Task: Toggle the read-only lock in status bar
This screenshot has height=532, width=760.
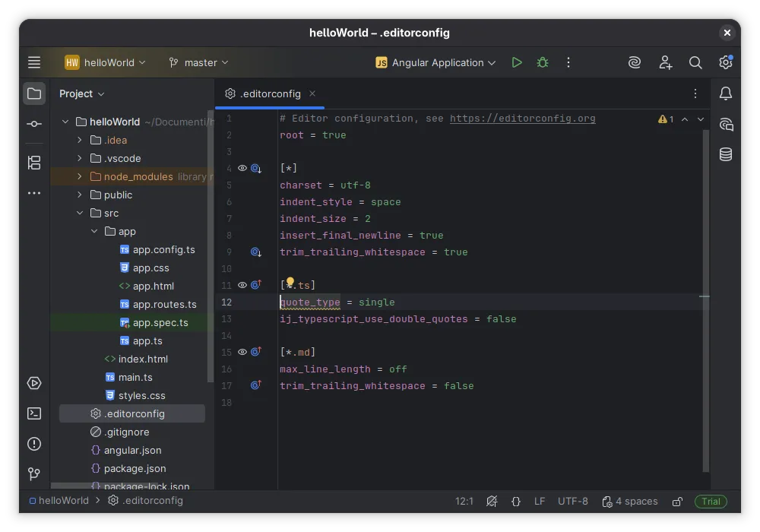Action: pos(677,502)
